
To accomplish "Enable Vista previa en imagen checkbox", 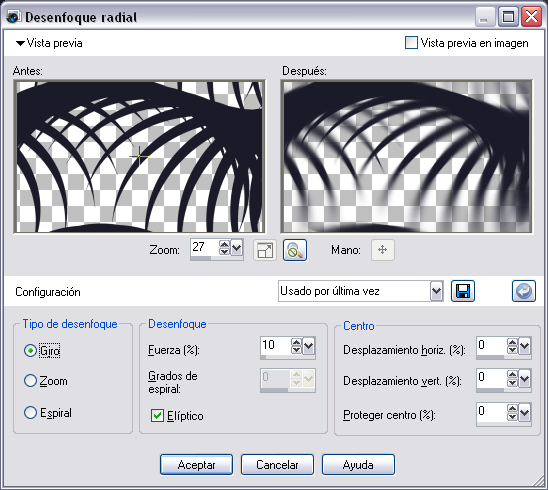I will pyautogui.click(x=411, y=43).
